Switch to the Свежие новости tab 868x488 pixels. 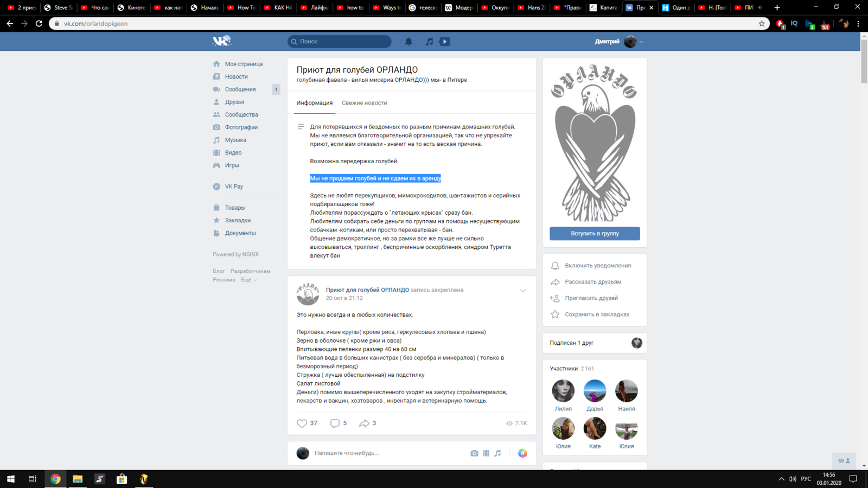pyautogui.click(x=364, y=103)
